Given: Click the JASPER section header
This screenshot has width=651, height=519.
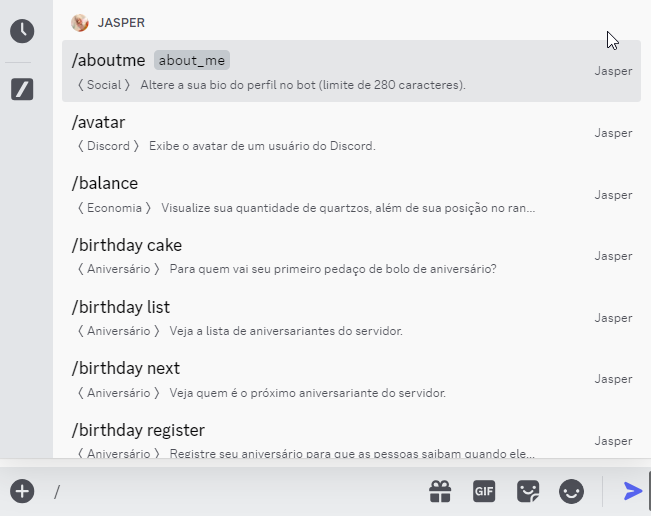Looking at the screenshot, I should [121, 22].
